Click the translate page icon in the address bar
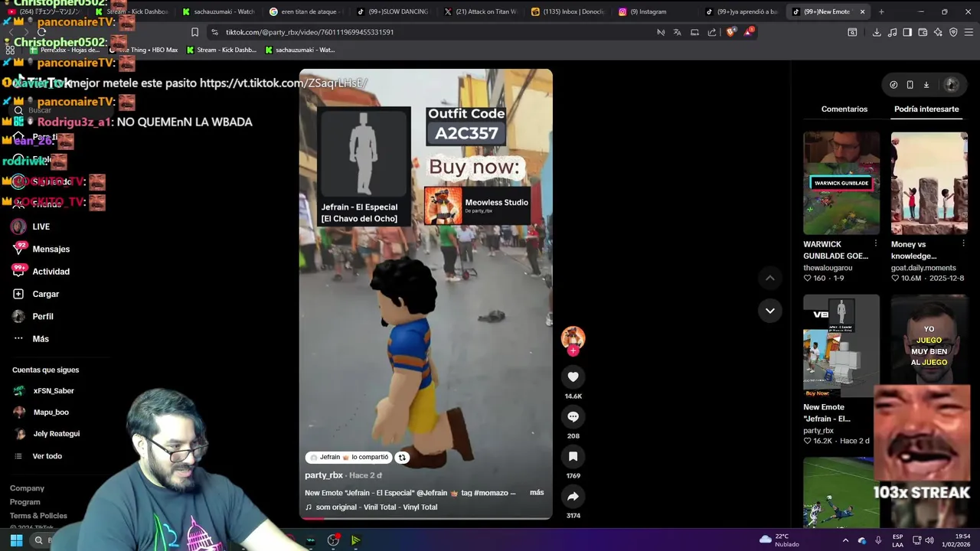 (x=678, y=32)
